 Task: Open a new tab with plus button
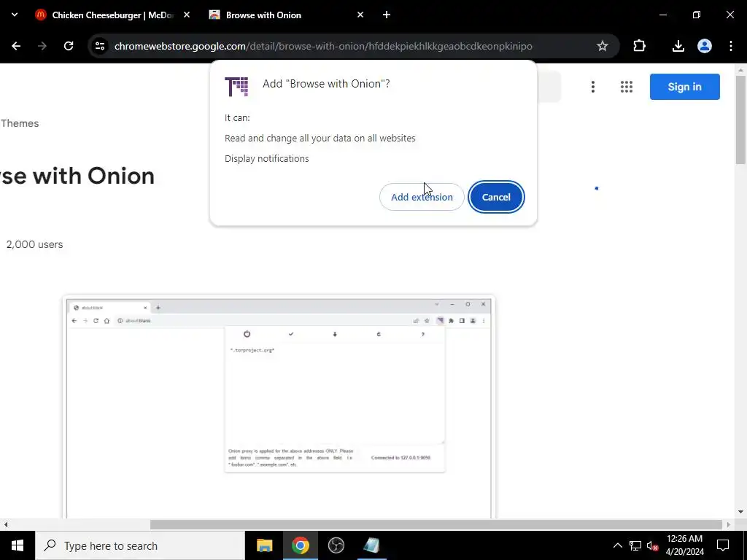(387, 15)
